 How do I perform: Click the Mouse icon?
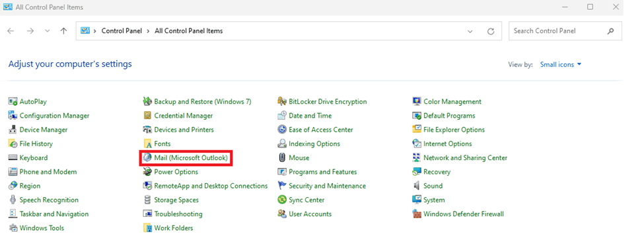(282, 157)
